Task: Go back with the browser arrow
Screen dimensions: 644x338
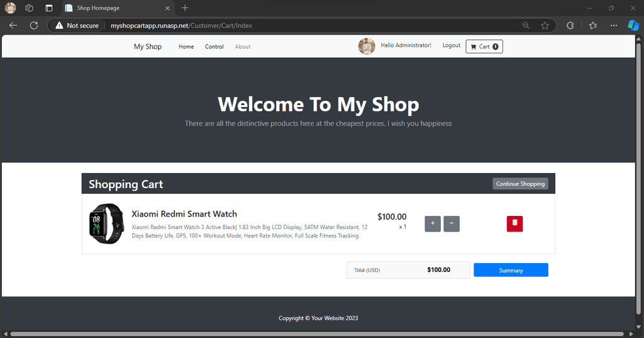Action: point(13,26)
